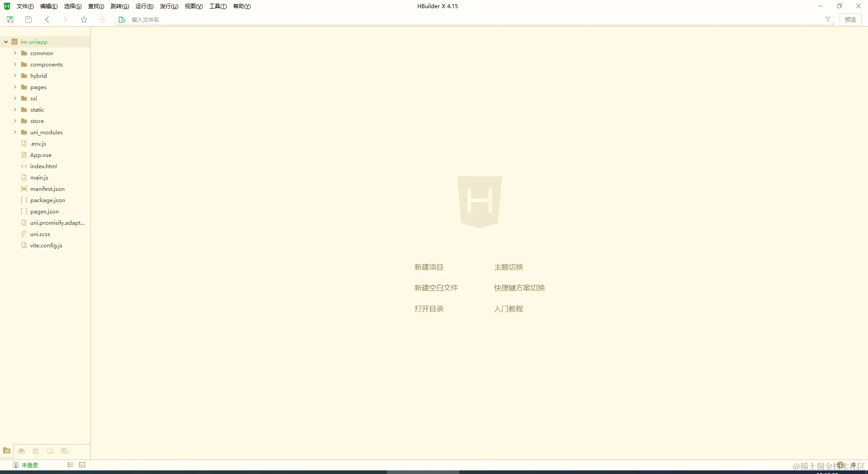The image size is (868, 474).
Task: Open the 编辑(E) menu
Action: pyautogui.click(x=49, y=6)
